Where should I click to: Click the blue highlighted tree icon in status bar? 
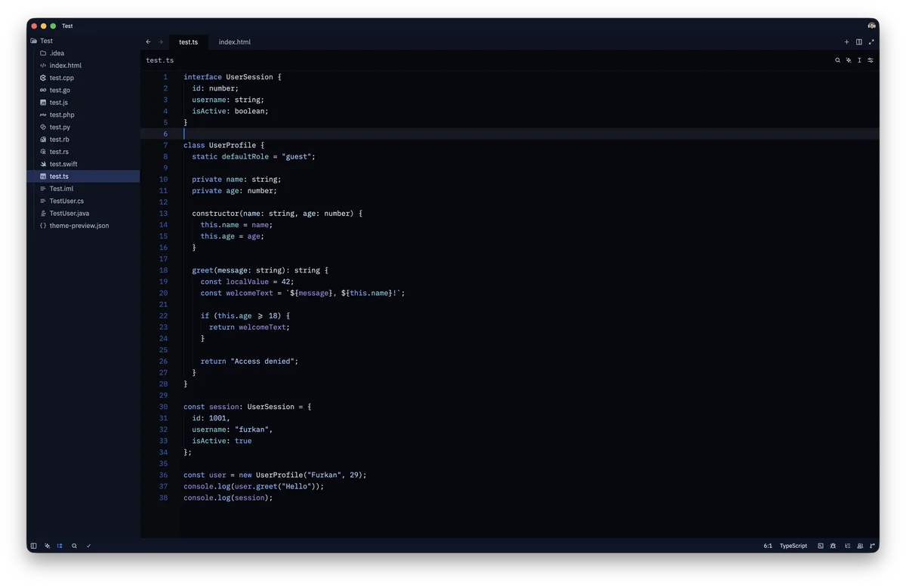click(60, 546)
